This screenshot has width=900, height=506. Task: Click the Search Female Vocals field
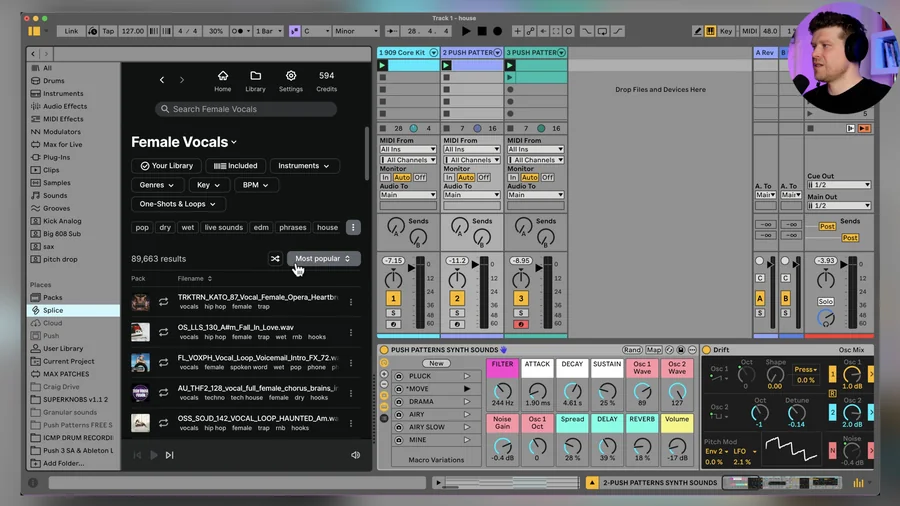[x=246, y=109]
